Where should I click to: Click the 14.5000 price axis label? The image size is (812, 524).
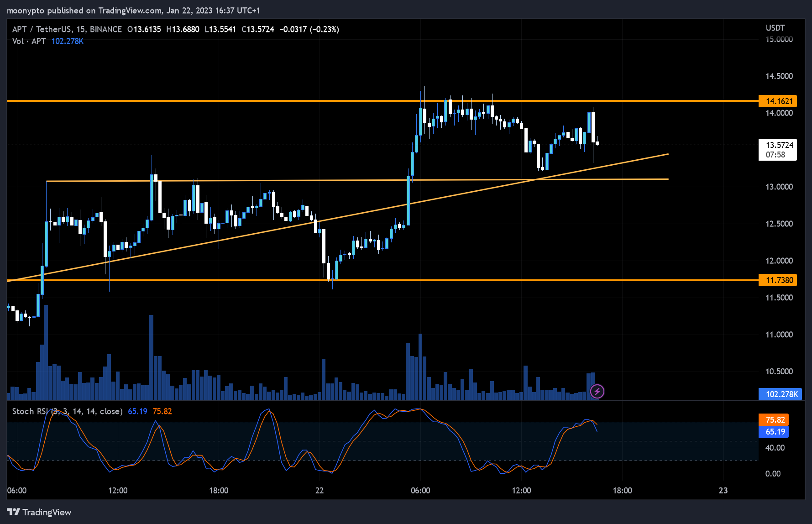(779, 76)
